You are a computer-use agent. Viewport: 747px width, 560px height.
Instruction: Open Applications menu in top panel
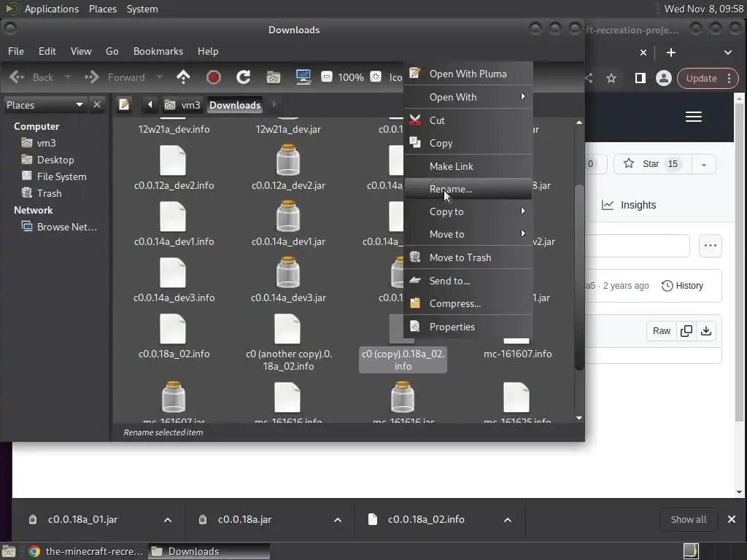52,9
